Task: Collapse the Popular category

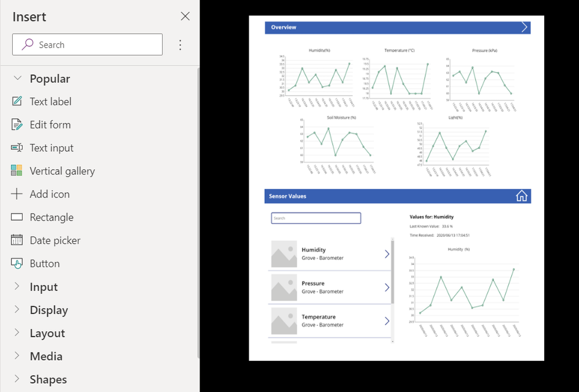Action: (x=17, y=78)
